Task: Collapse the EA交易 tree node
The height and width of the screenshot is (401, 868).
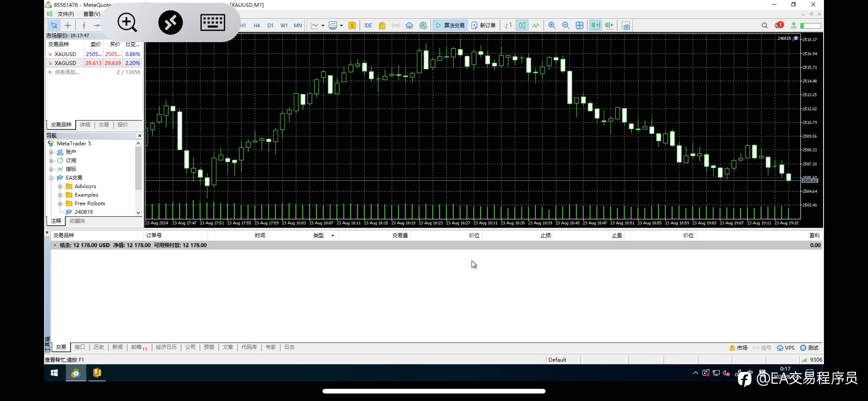Action: coord(51,178)
